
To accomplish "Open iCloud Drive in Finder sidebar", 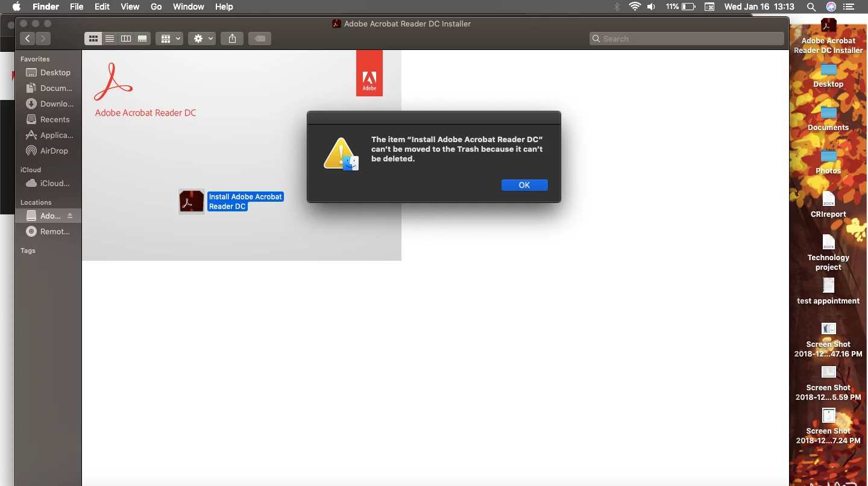I will (x=48, y=183).
